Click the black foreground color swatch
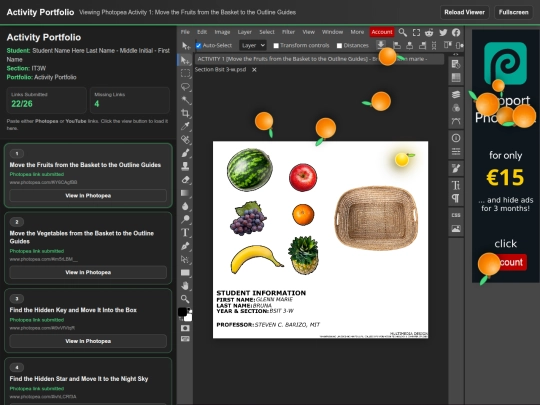Image resolution: width=540 pixels, height=405 pixels. point(183,312)
